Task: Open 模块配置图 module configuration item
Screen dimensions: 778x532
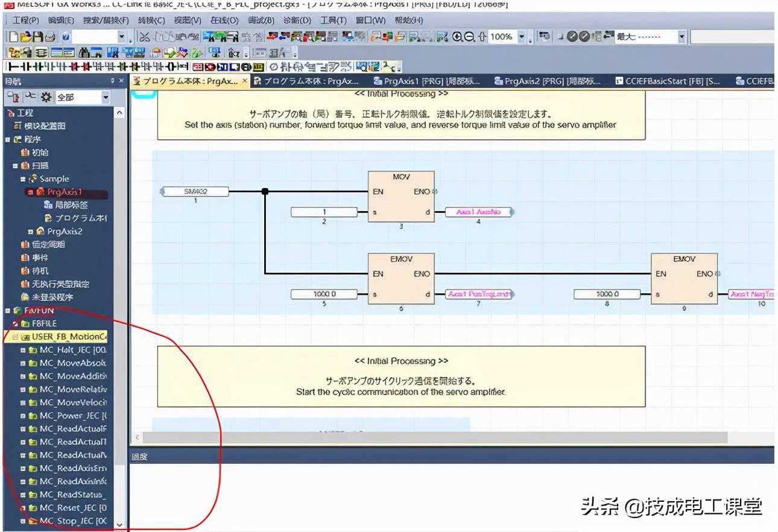Action: point(45,126)
